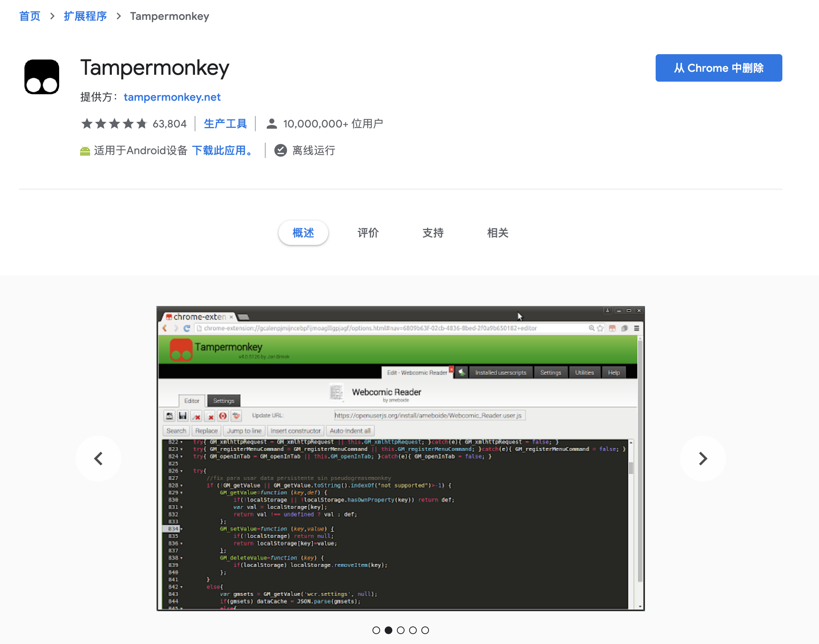819x644 pixels.
Task: Click the green Android robot icon
Action: 85,151
